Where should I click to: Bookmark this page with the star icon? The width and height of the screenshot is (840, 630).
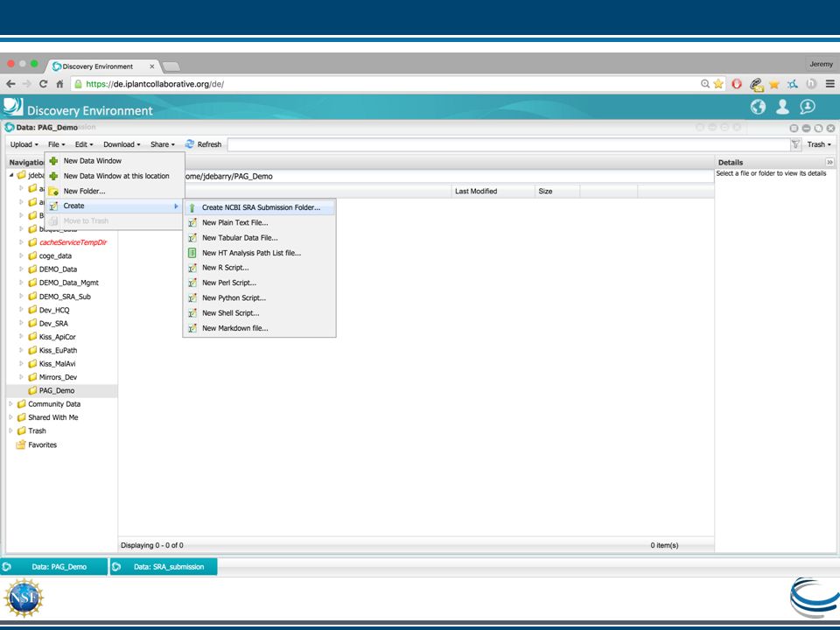tap(718, 84)
